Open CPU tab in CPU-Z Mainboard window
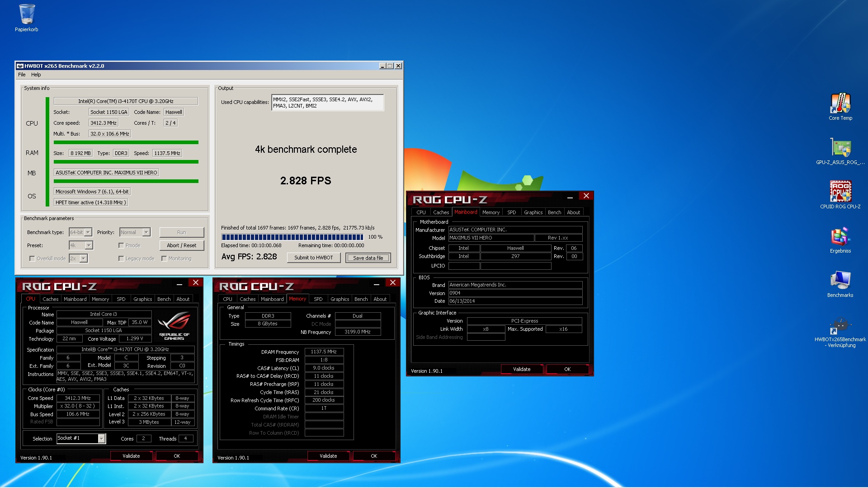This screenshot has width=868, height=488. click(x=421, y=212)
